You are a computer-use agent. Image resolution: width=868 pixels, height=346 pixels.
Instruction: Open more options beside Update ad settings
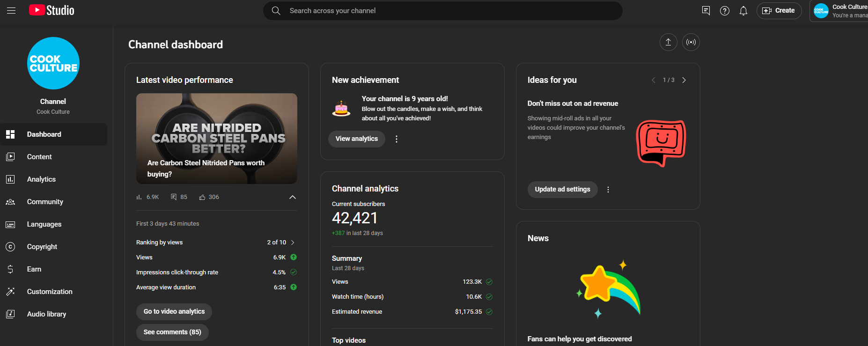tap(608, 190)
